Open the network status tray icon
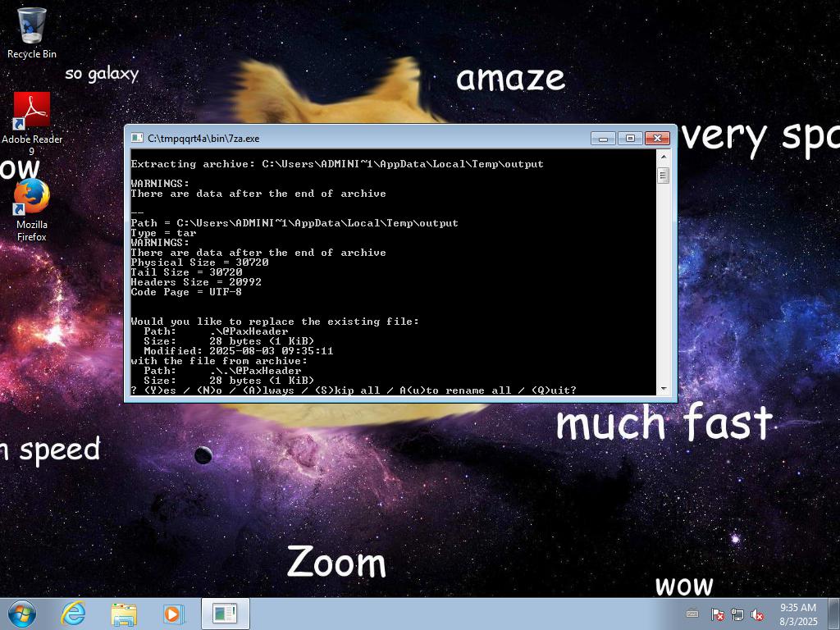The width and height of the screenshot is (840, 630). pos(737,614)
